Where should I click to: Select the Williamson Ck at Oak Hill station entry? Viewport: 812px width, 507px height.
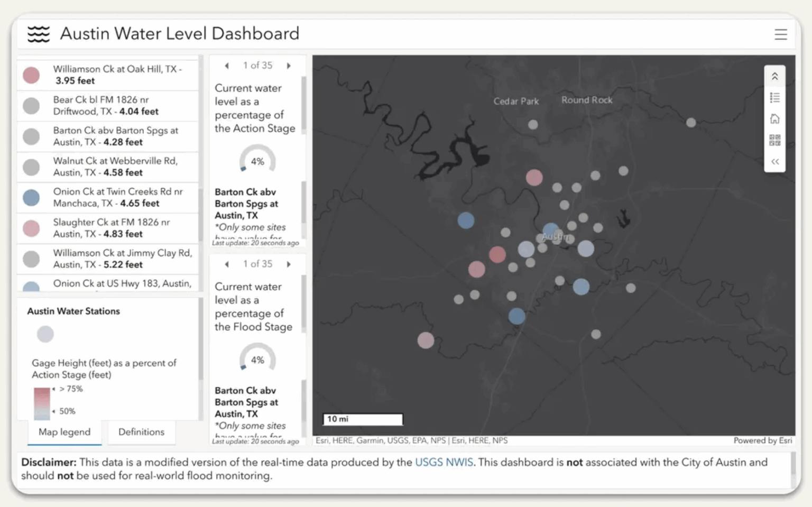click(107, 75)
